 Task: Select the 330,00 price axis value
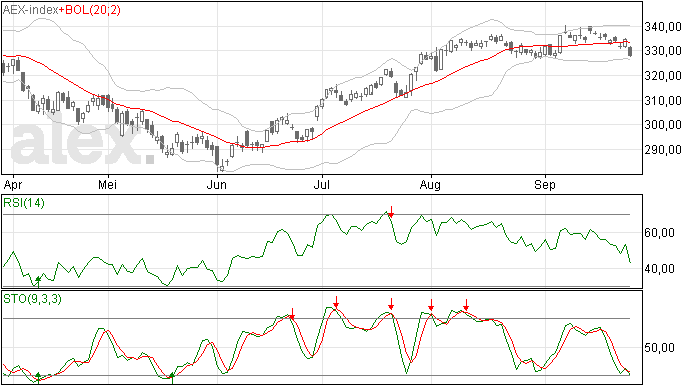point(663,51)
